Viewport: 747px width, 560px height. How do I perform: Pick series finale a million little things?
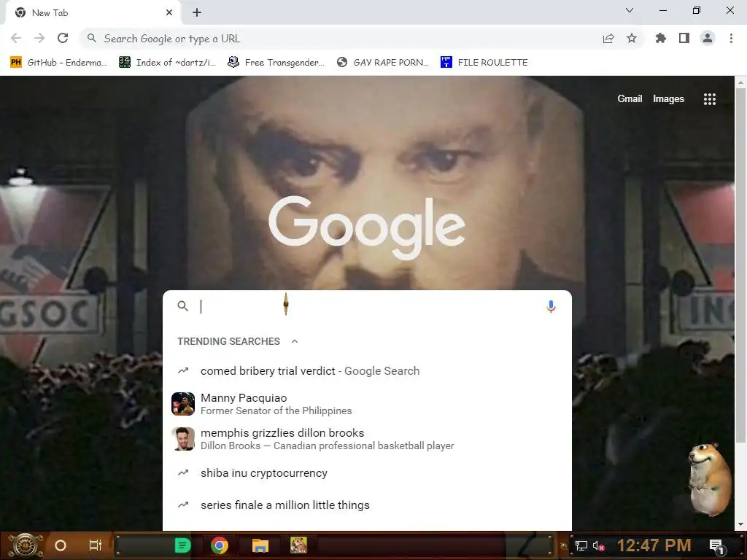367,505
